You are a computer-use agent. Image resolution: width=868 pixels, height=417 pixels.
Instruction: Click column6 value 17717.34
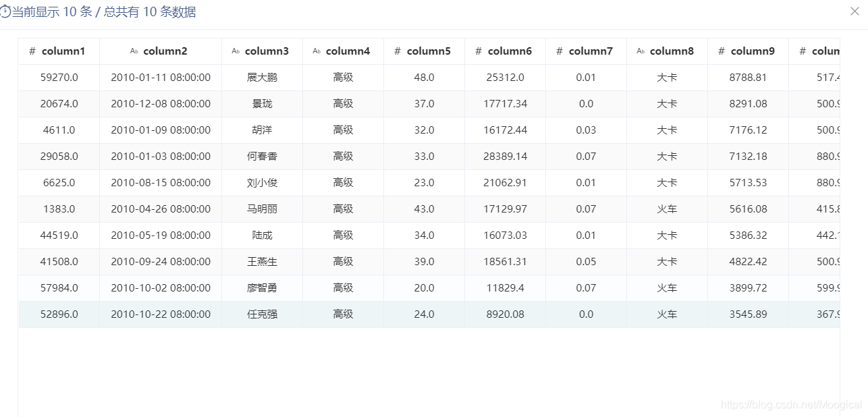point(505,104)
